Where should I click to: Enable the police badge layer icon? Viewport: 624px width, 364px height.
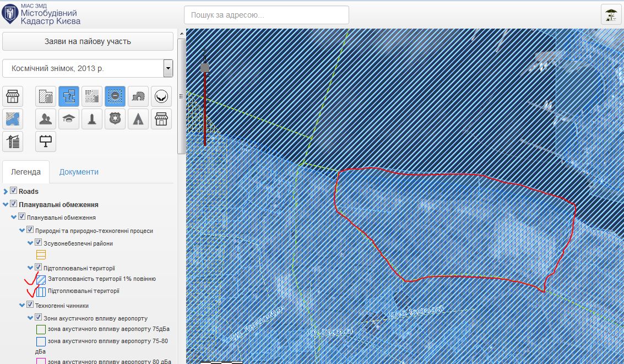pos(115,118)
